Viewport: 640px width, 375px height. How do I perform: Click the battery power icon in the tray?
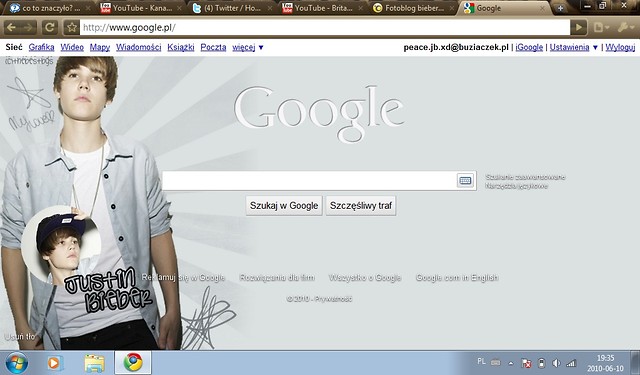541,363
